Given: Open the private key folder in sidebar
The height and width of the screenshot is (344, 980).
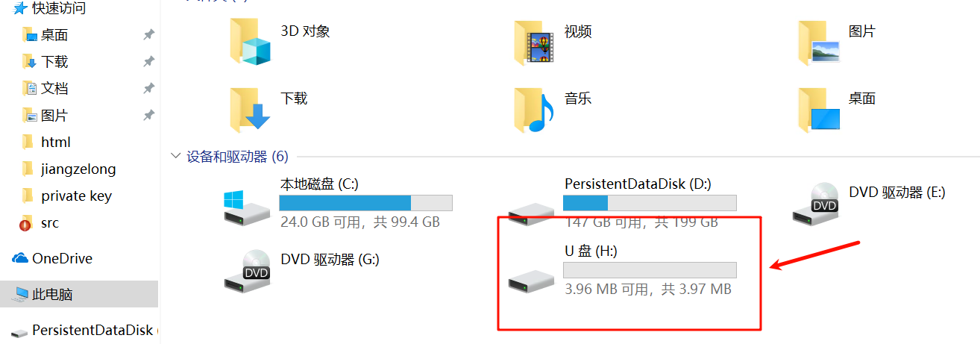Looking at the screenshot, I should (x=76, y=196).
